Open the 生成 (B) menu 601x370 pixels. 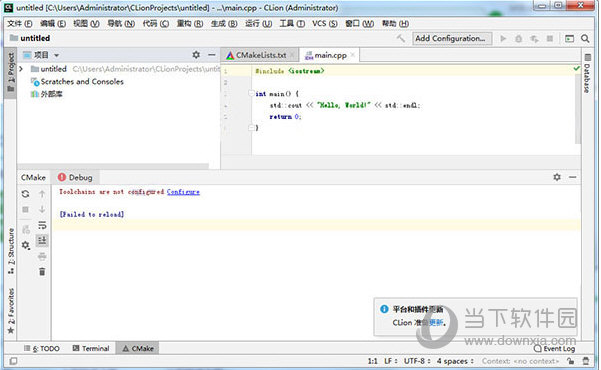224,23
